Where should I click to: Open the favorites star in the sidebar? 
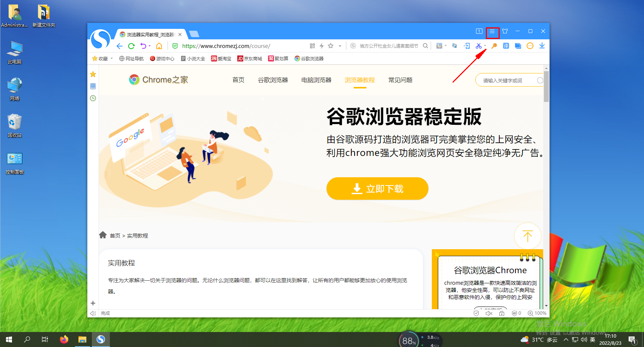[x=93, y=74]
